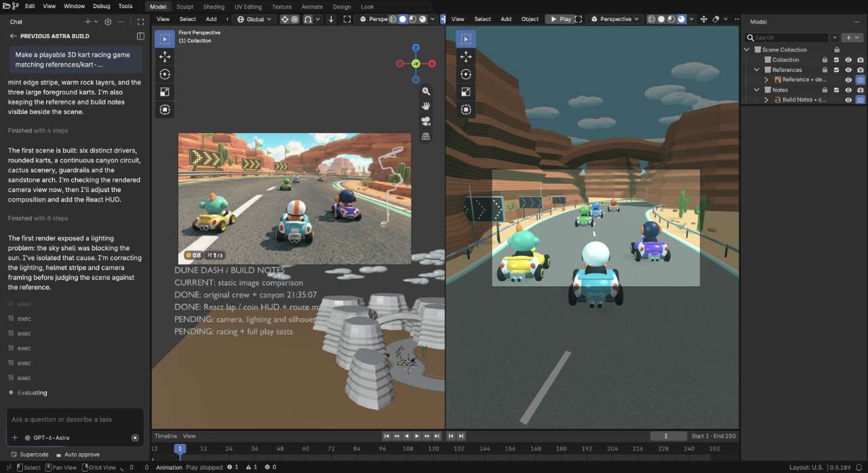Open outliner filter dropdown
Screen dimensions: 868x473
point(835,38)
